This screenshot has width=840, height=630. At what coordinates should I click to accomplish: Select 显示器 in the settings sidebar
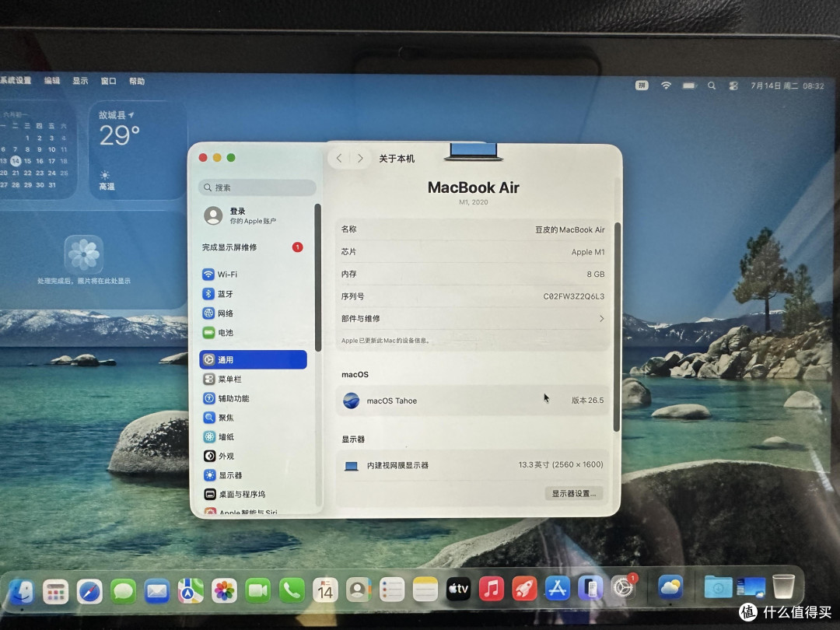pyautogui.click(x=253, y=475)
